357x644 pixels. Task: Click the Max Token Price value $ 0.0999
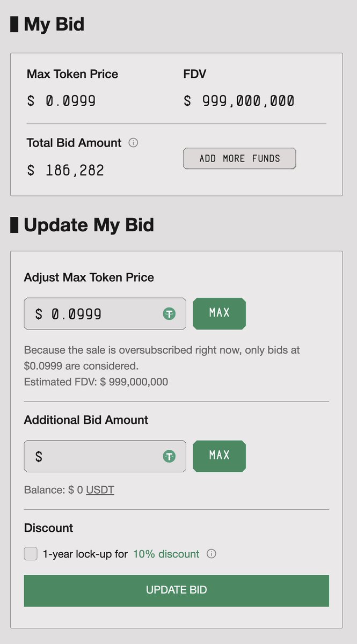[x=61, y=101]
